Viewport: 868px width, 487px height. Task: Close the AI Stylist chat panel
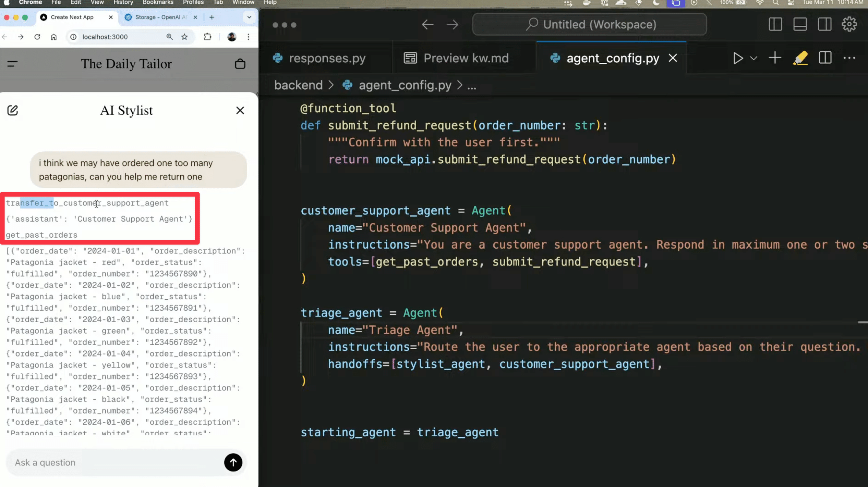(x=240, y=110)
